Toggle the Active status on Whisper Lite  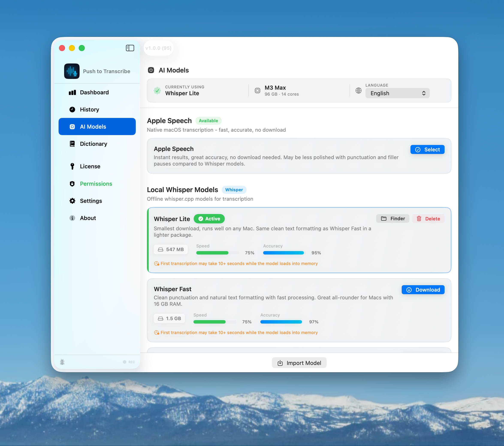[x=209, y=219]
